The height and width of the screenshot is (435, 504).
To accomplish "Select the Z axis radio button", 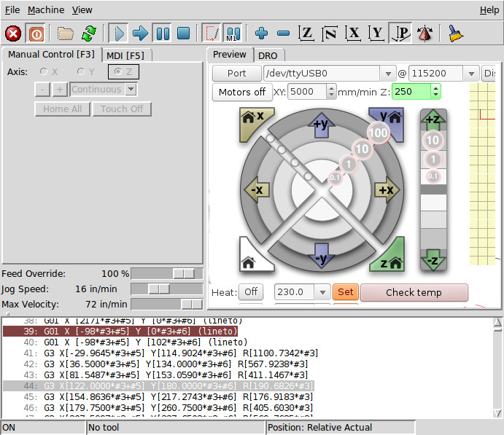I will tap(117, 71).
